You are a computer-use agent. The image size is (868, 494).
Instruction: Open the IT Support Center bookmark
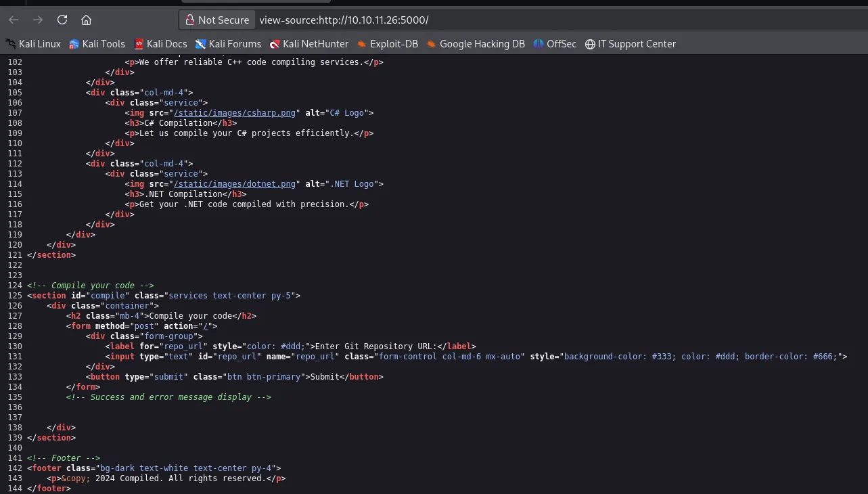click(631, 44)
